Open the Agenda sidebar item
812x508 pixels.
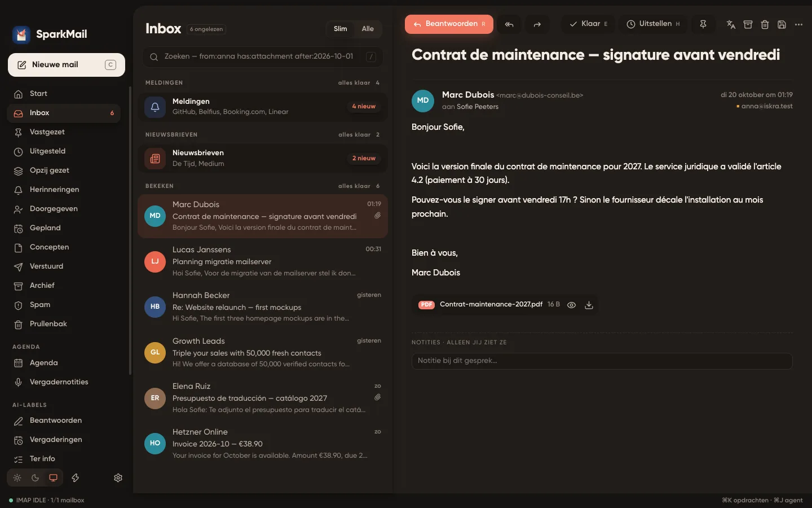pyautogui.click(x=64, y=363)
